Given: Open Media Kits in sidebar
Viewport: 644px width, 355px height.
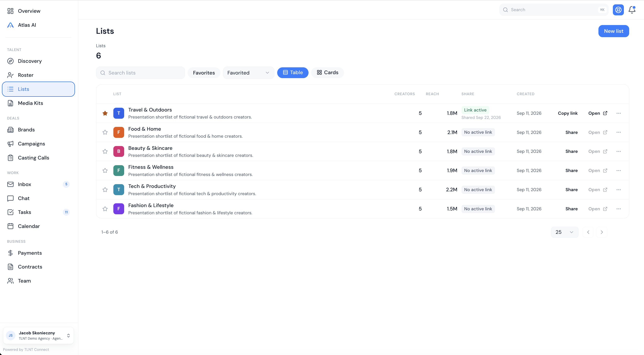Looking at the screenshot, I should coord(38,103).
